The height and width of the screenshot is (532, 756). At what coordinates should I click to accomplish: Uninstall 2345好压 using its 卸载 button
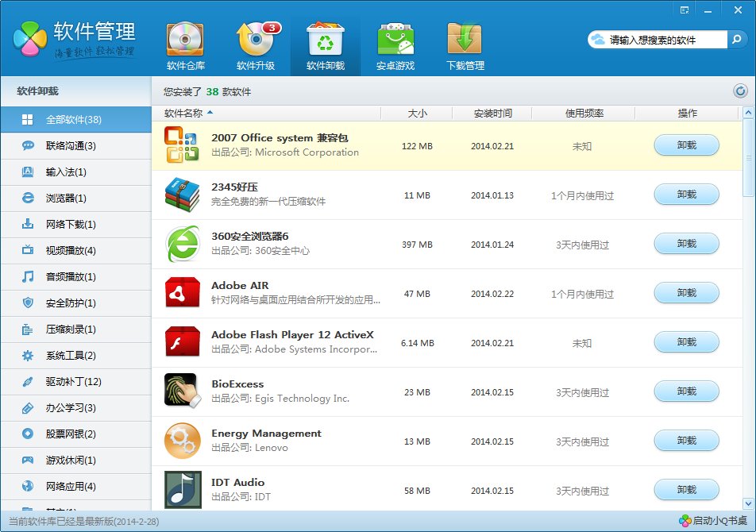(686, 195)
